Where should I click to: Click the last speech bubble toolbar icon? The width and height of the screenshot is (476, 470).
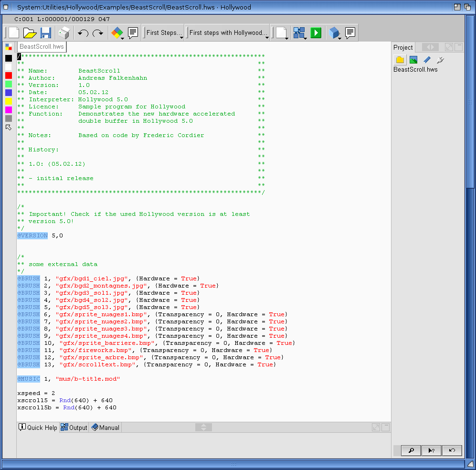tap(350, 33)
